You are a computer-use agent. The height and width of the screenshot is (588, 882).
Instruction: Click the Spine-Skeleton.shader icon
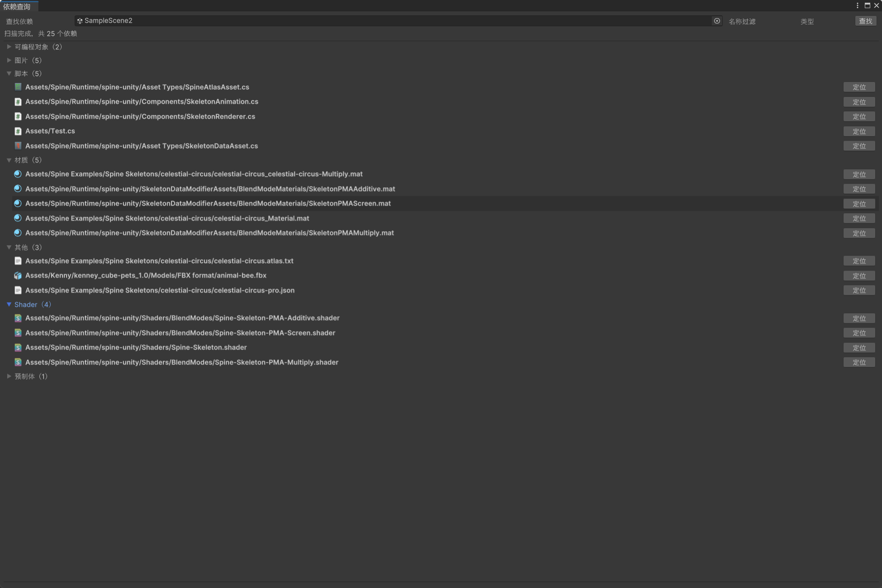click(18, 347)
